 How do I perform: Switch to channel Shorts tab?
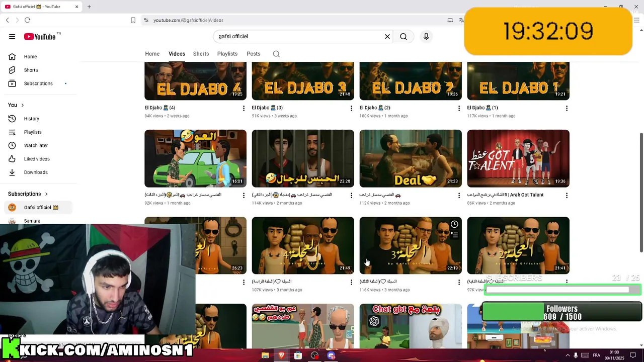pyautogui.click(x=201, y=54)
